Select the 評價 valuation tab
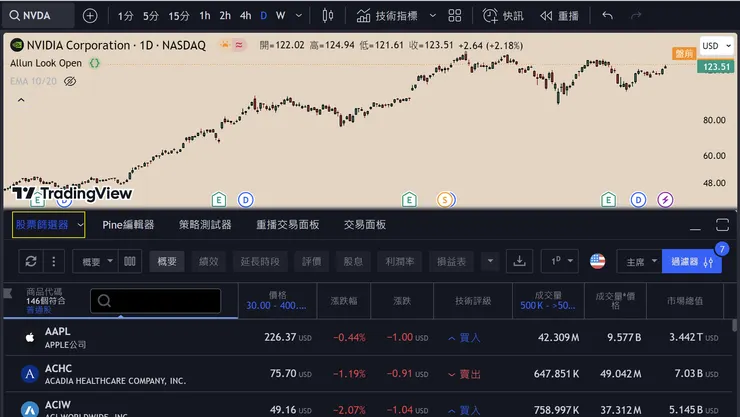This screenshot has width=740, height=417. point(311,261)
